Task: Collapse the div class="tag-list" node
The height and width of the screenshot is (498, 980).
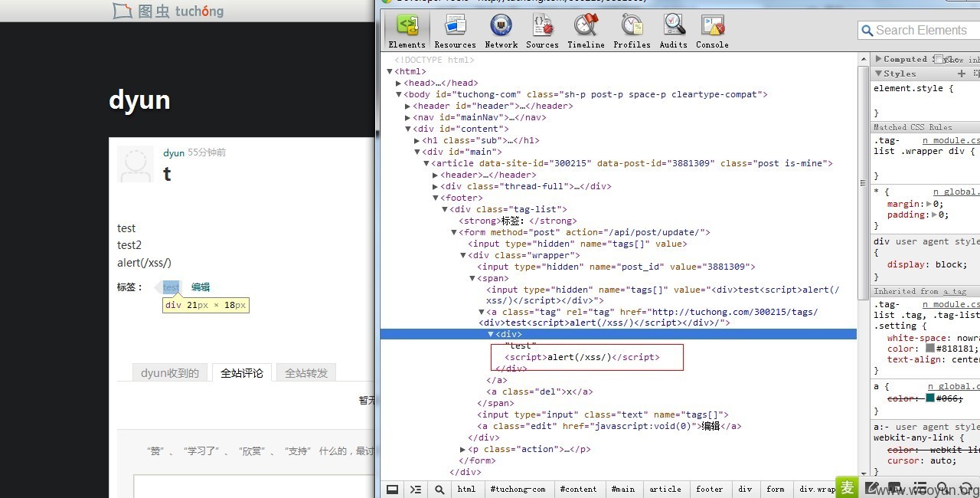Action: pos(445,209)
